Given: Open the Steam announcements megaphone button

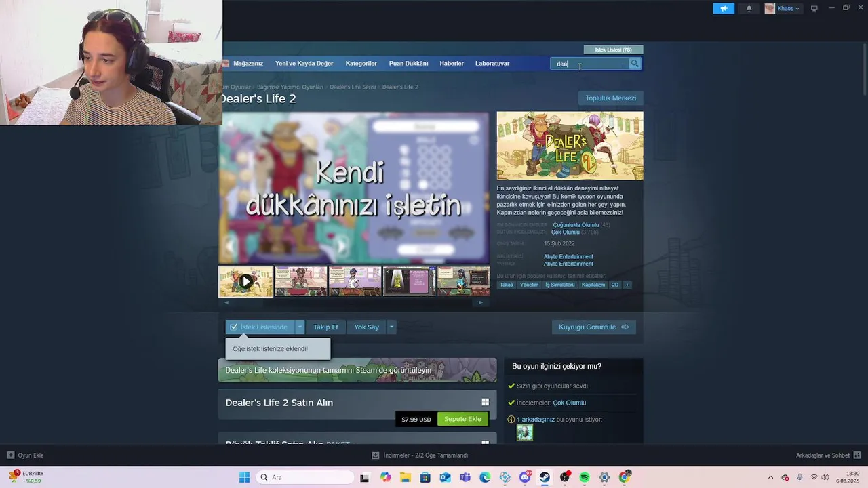Looking at the screenshot, I should tap(724, 8).
